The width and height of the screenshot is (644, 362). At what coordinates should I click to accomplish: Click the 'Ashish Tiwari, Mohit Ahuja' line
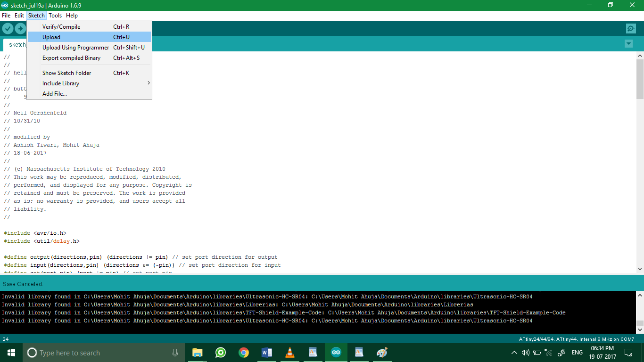coord(51,145)
